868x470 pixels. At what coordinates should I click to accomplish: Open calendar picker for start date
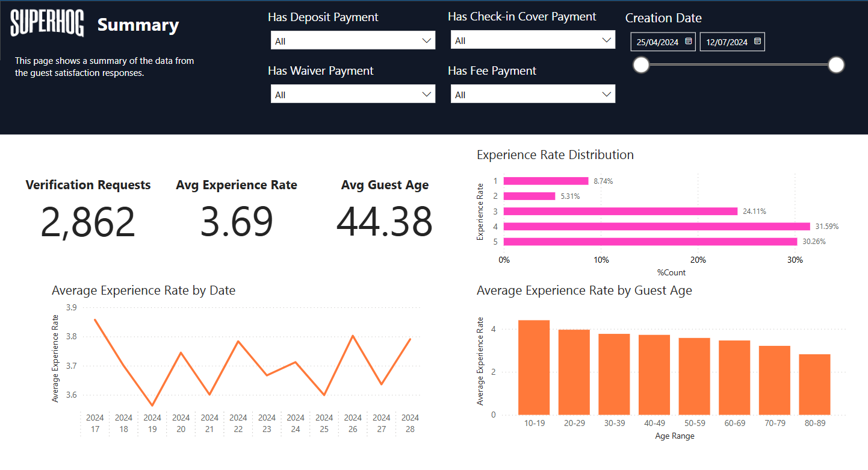(689, 42)
